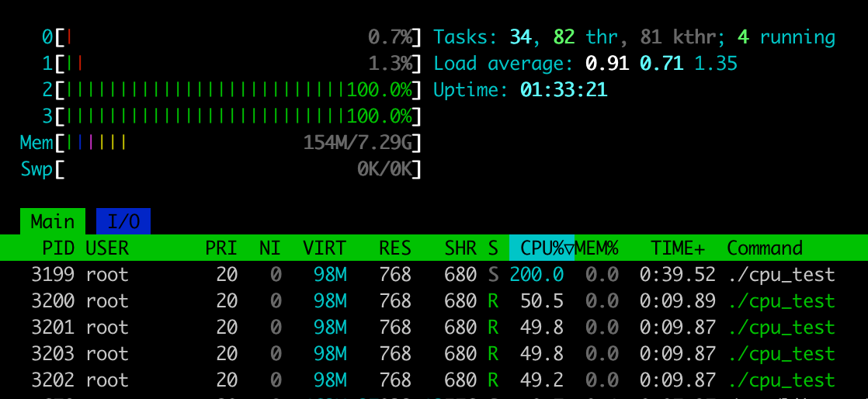Screen dimensions: 868x399
Task: Sort by CPU% column header
Action: [541, 248]
